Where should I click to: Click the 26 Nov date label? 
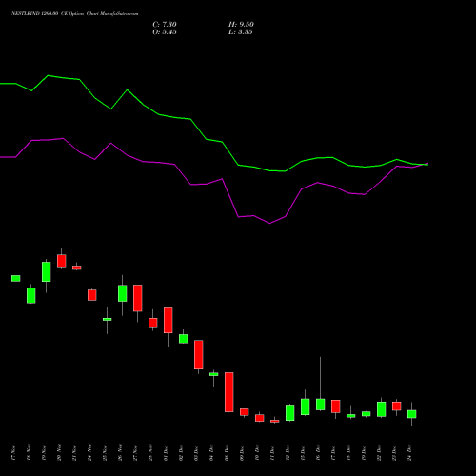pyautogui.click(x=120, y=453)
